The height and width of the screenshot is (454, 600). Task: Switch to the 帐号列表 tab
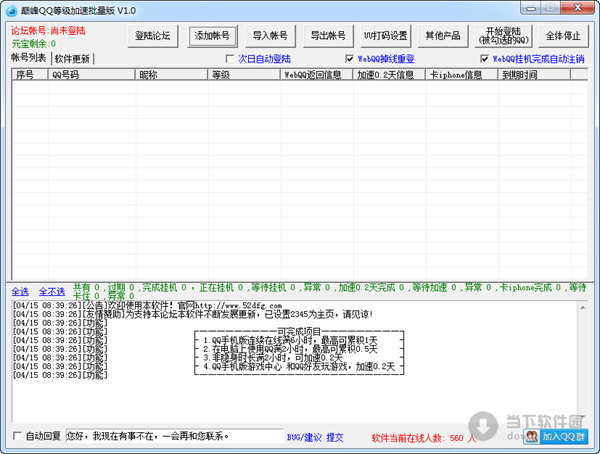[x=29, y=58]
